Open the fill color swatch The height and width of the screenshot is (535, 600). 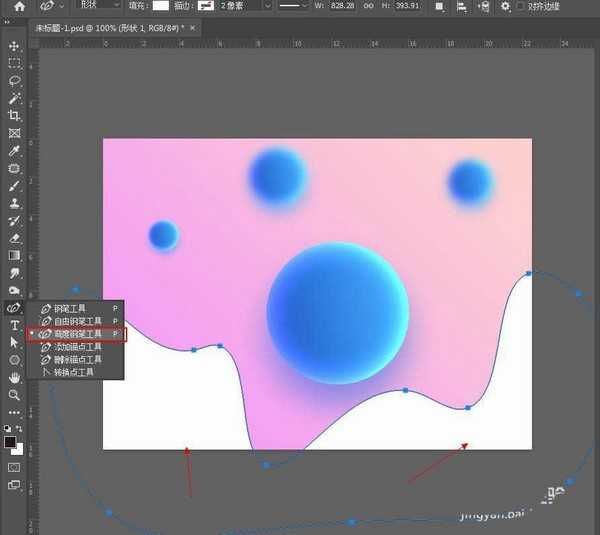pos(160,6)
